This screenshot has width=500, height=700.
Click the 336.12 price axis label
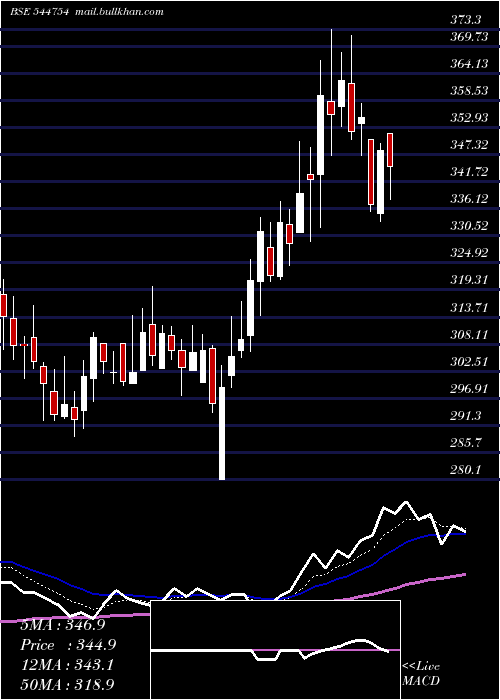point(469,199)
